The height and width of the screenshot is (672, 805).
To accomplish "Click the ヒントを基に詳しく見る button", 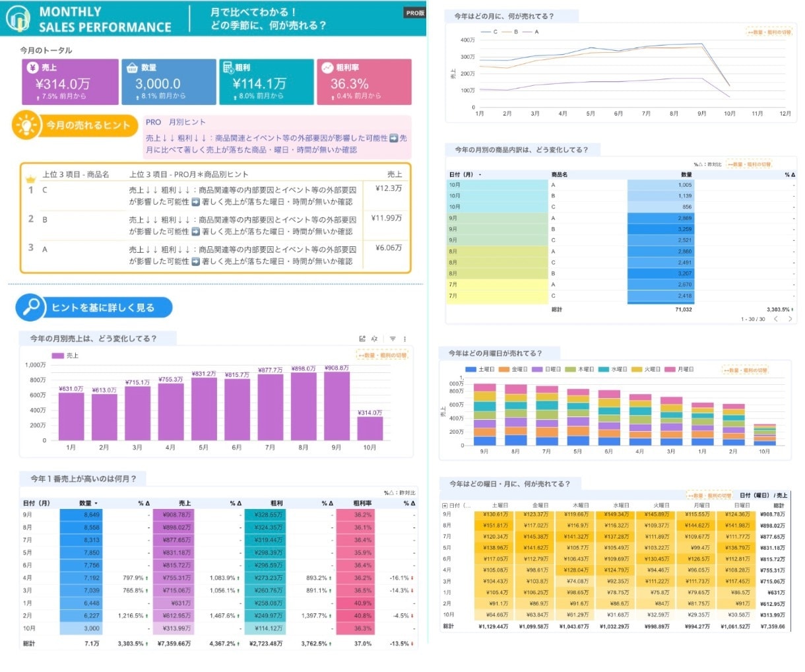I will point(94,307).
